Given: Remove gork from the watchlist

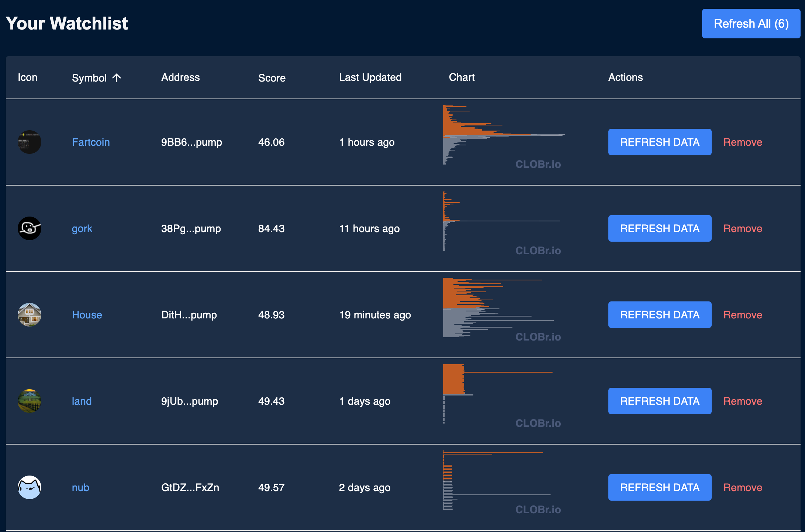Looking at the screenshot, I should tap(743, 228).
